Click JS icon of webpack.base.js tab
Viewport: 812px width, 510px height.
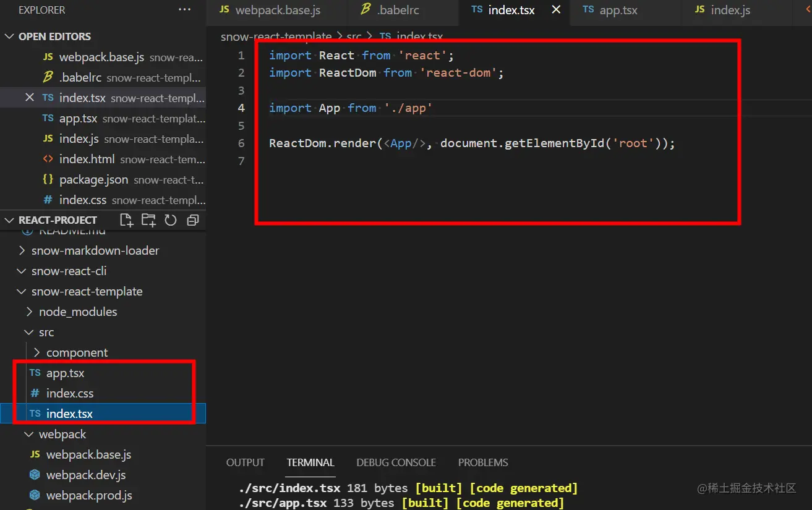coord(224,10)
